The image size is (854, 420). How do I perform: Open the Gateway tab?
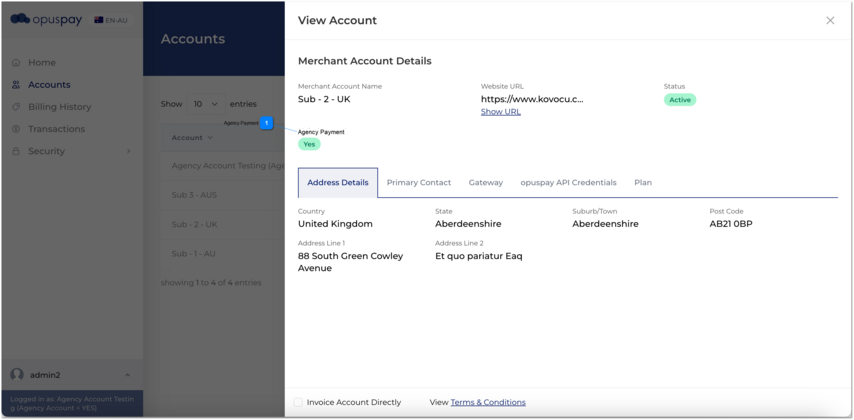[485, 183]
